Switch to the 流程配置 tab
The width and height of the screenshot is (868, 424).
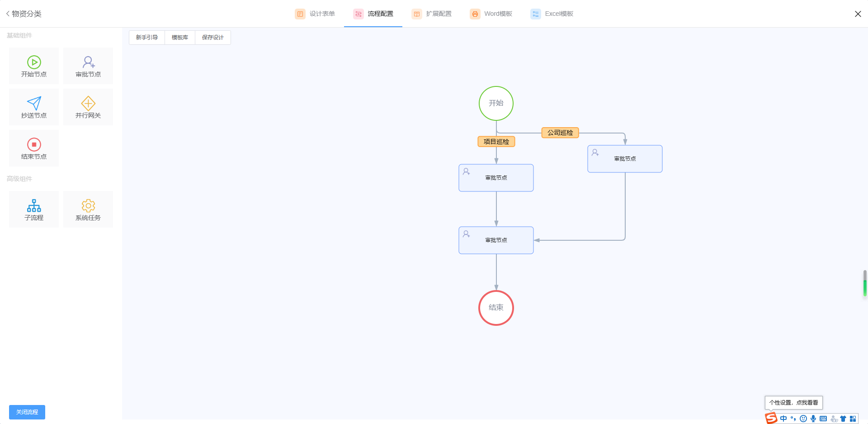[x=373, y=14]
